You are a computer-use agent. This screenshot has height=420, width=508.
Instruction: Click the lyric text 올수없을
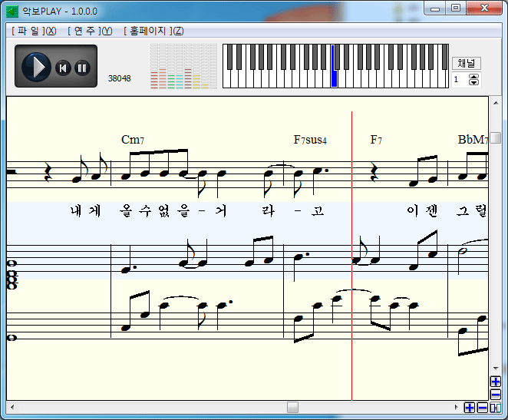tap(155, 211)
